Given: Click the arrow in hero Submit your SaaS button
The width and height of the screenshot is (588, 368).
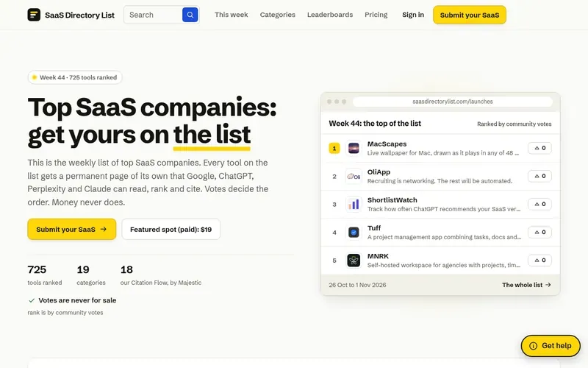Looking at the screenshot, I should (x=104, y=229).
